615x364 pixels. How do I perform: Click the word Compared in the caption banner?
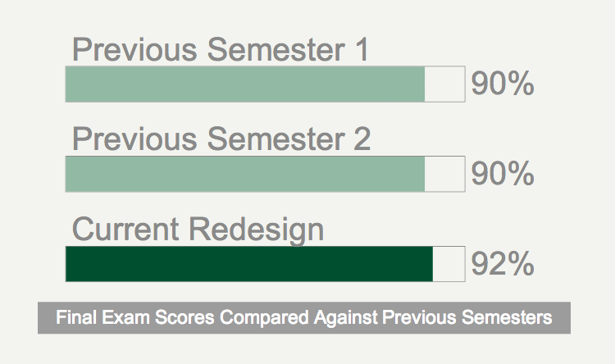[264, 318]
